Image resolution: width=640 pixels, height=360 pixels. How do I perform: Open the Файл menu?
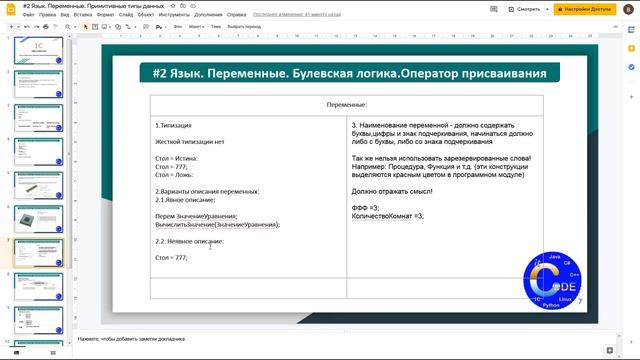[29, 15]
